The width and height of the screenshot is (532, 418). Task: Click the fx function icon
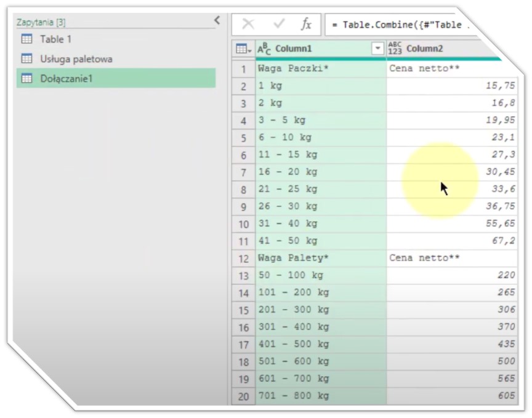tap(306, 25)
